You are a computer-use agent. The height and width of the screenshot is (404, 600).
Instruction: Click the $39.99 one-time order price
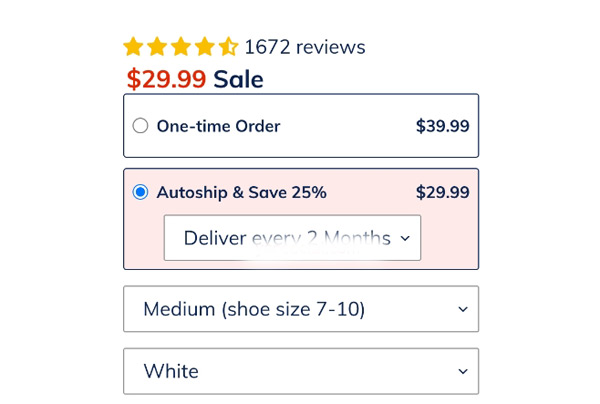(x=442, y=126)
